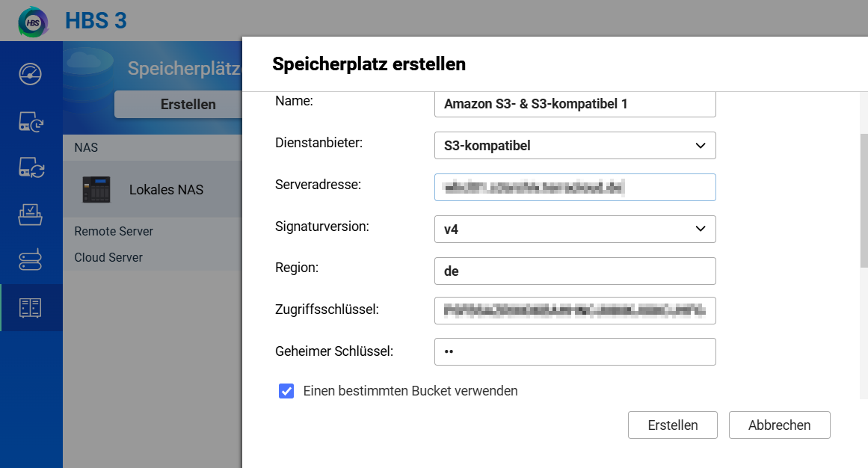Open the Signaturversion v4 dropdown

575,230
